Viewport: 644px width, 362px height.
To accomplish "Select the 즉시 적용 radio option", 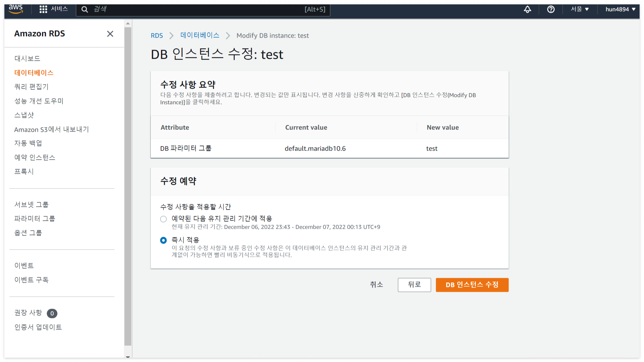I will [x=163, y=240].
